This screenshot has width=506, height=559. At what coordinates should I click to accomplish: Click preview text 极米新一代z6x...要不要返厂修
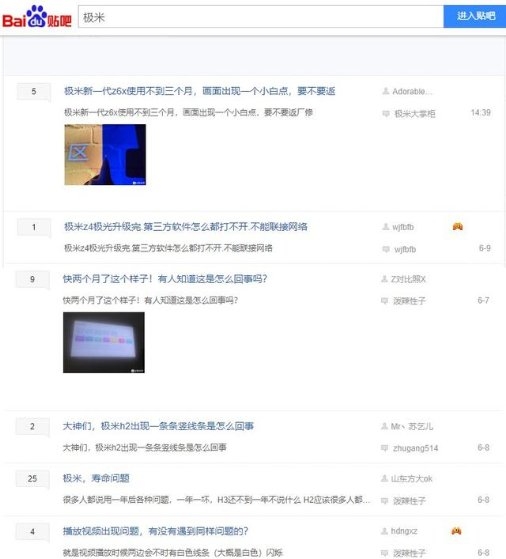point(188,112)
